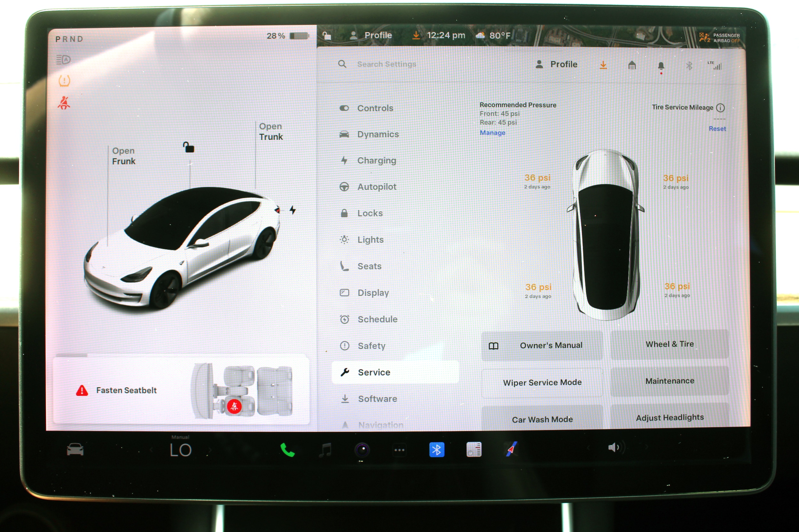Open Profile in the top status bar
This screenshot has width=799, height=532.
click(371, 35)
